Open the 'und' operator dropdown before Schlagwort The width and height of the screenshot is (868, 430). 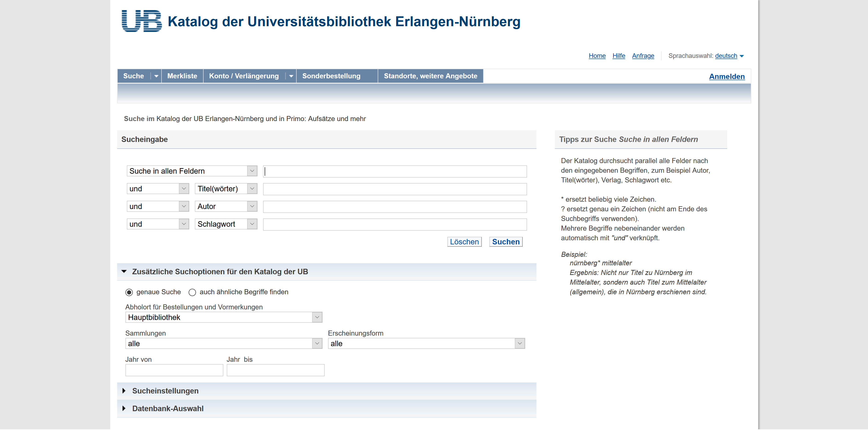[x=158, y=224]
